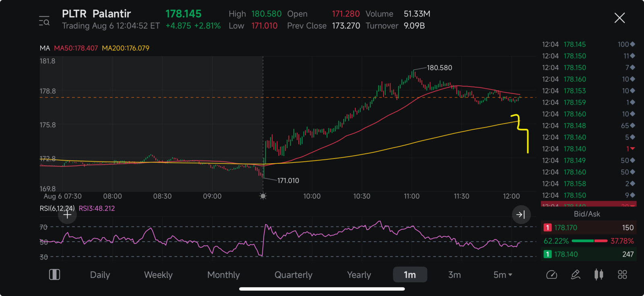The image size is (644, 296).
Task: Click the Low 171.010 value in the header
Action: (264, 26)
